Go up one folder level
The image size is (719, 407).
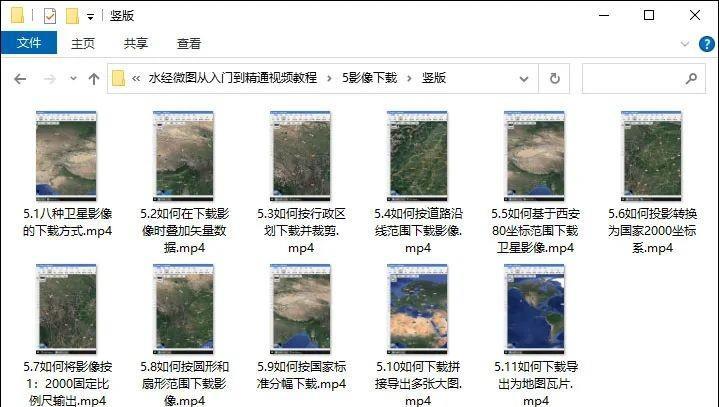click(x=94, y=79)
